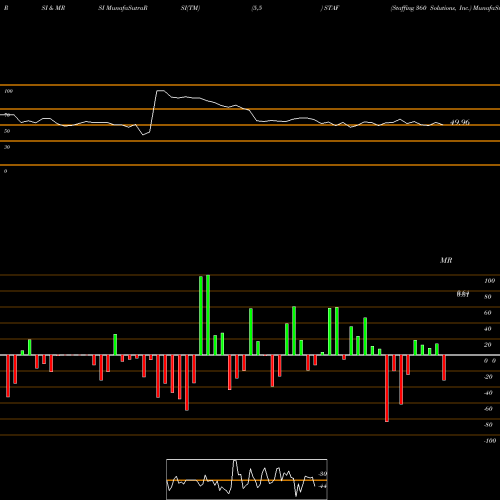
Task: Click the mini overview chart thumbnail
Action: (x=247, y=479)
